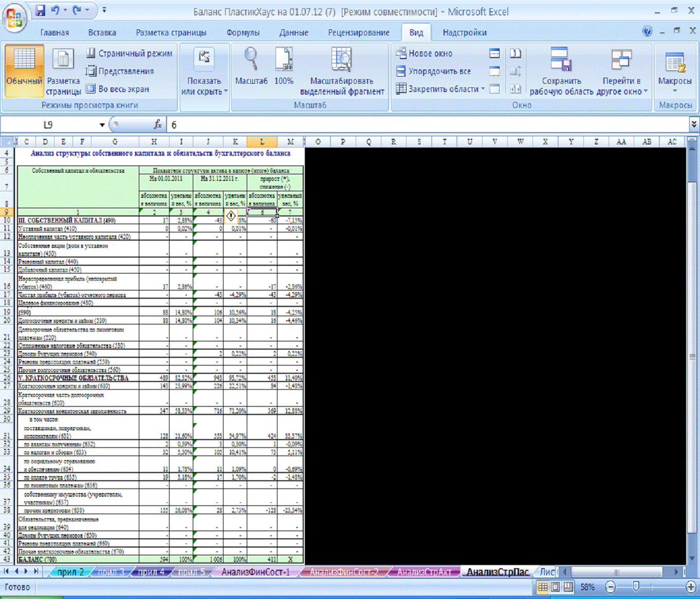Click the Office button logo
The width and height of the screenshot is (700, 599).
tap(15, 17)
